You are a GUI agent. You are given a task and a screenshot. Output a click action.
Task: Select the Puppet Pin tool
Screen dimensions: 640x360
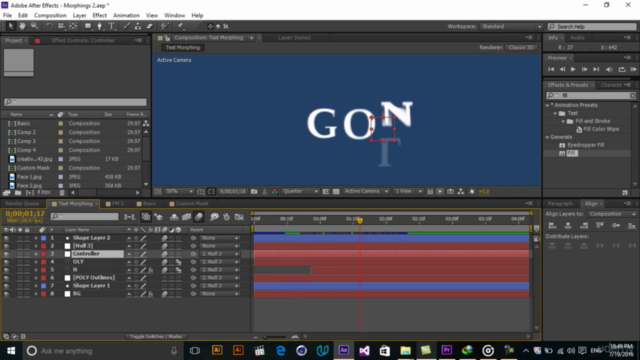point(180,26)
